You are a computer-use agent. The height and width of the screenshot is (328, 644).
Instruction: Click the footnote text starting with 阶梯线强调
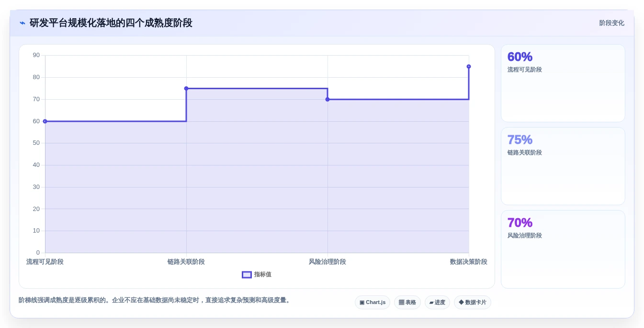(155, 300)
